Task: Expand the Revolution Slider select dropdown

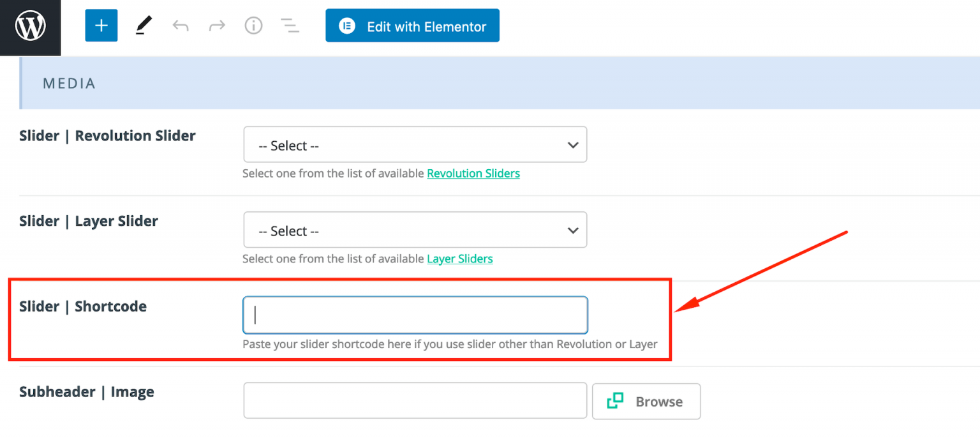Action: point(415,145)
